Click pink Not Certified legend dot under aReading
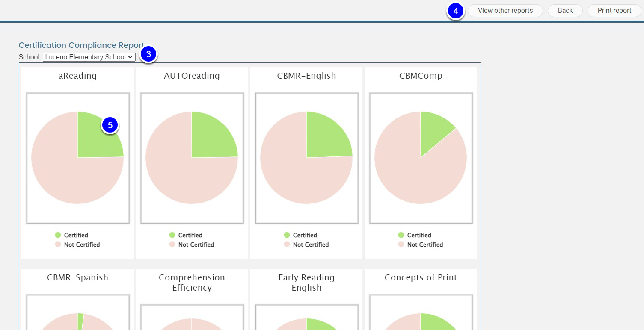Screen dimensions: 644x330 [x=58, y=245]
